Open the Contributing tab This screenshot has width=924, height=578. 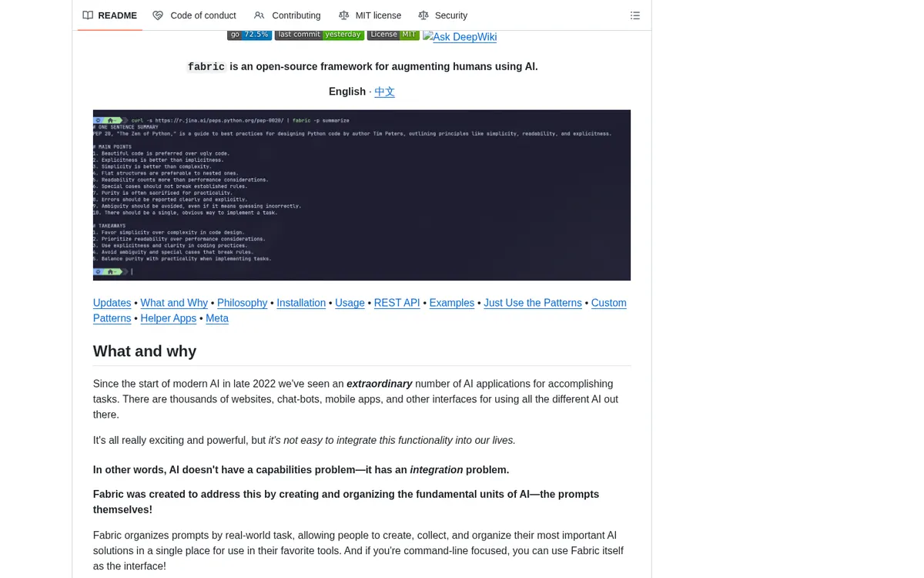[x=287, y=15]
